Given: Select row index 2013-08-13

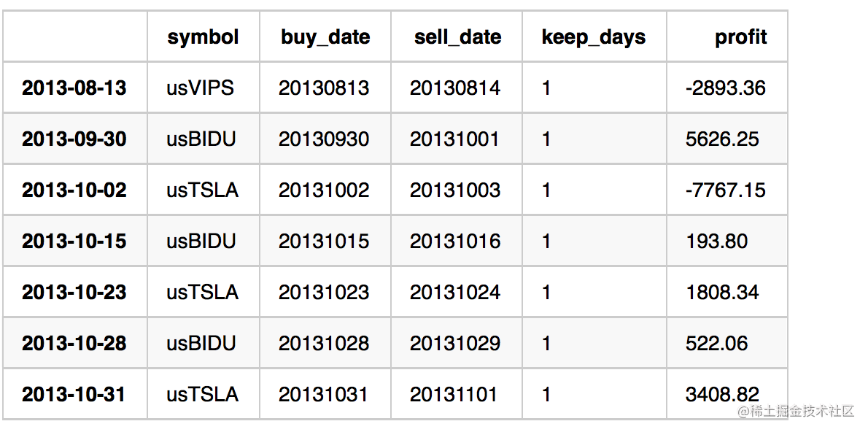Looking at the screenshot, I should [x=74, y=88].
